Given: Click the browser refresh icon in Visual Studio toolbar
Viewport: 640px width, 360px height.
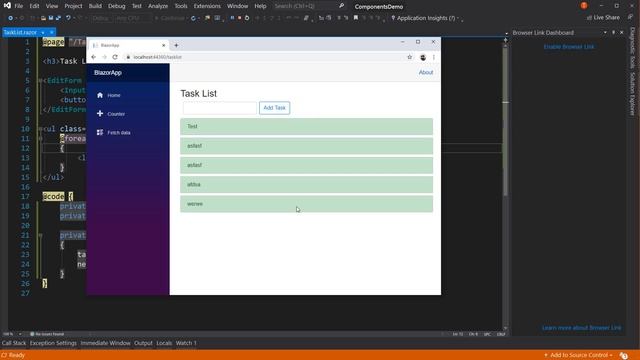Looking at the screenshot, I should point(193,18).
